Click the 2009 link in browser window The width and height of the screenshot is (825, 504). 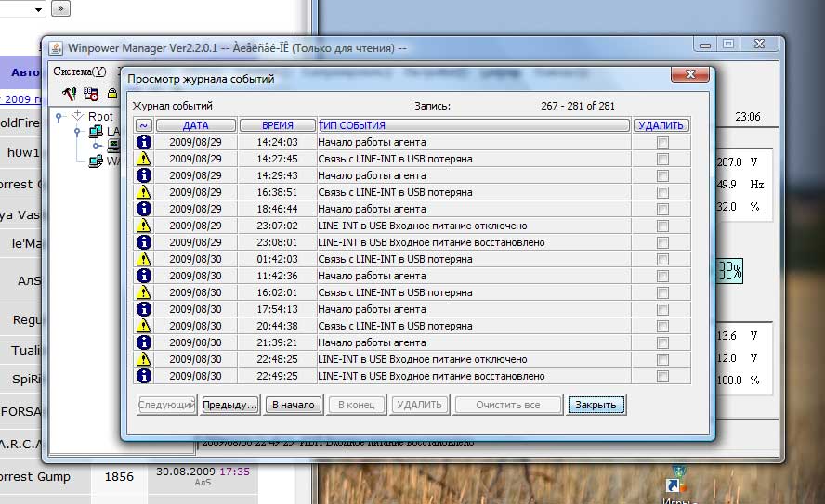point(22,98)
